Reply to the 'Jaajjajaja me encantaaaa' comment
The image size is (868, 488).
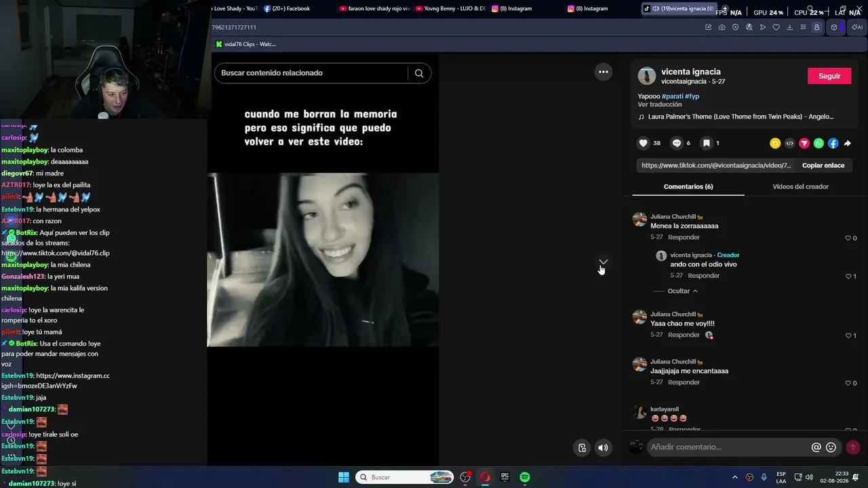(684, 382)
